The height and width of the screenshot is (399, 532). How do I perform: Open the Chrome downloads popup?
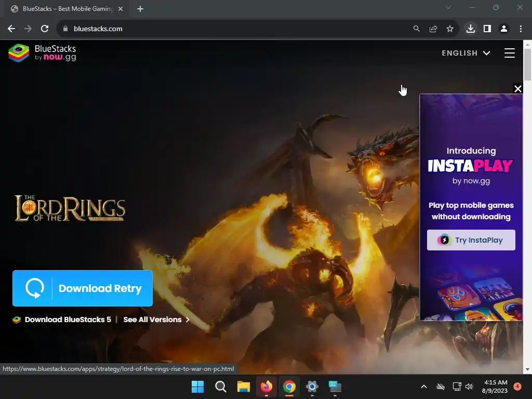point(470,29)
